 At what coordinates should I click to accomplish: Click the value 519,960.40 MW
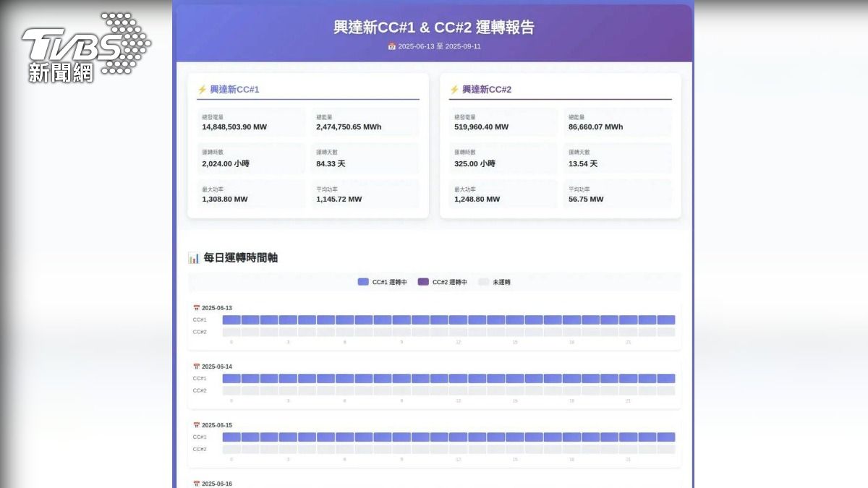482,127
